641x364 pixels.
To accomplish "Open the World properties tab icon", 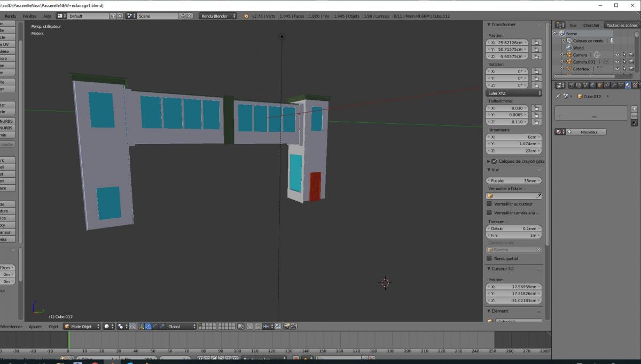I will [593, 85].
